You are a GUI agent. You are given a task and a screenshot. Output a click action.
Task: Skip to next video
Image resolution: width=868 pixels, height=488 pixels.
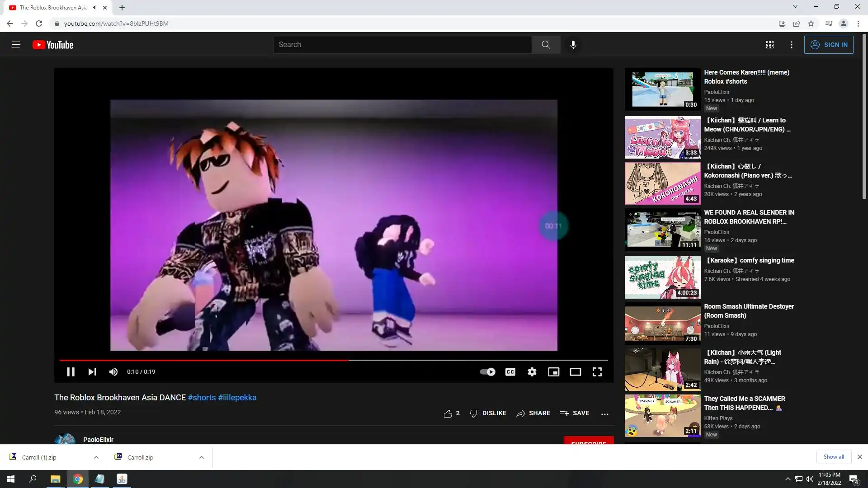pyautogui.click(x=92, y=372)
